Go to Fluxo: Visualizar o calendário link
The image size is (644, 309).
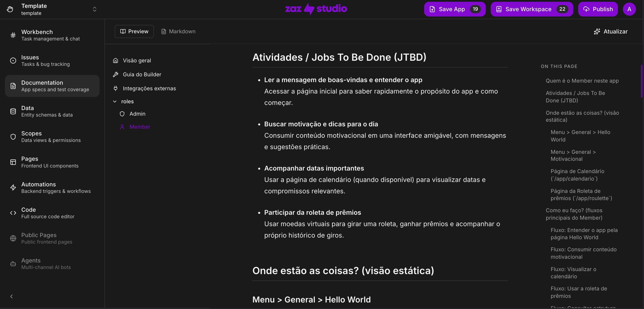coord(573,273)
